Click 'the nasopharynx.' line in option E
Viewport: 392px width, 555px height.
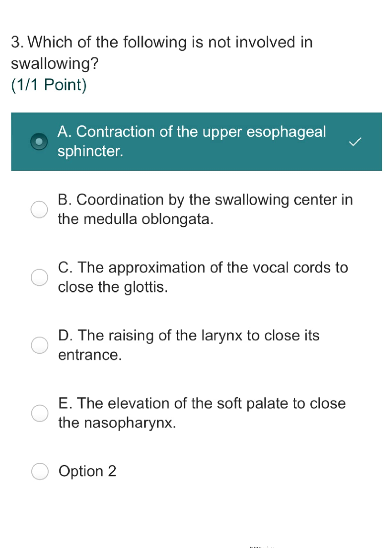pos(117,423)
